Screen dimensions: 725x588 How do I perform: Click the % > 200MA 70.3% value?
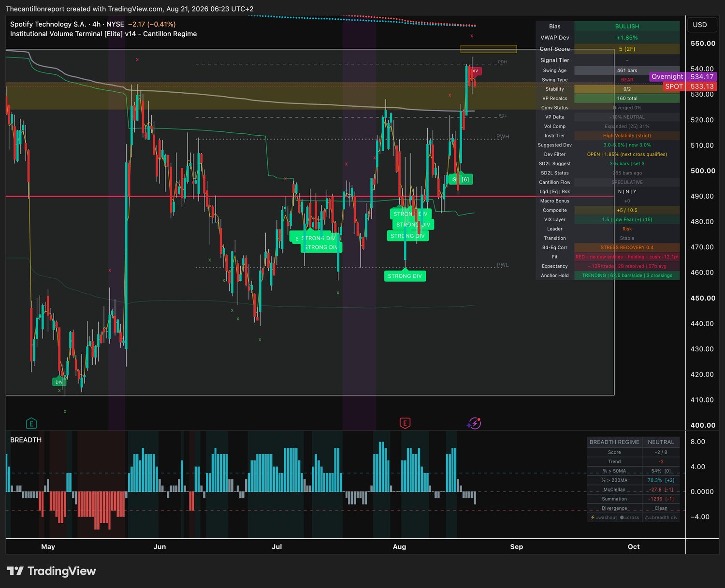661,480
